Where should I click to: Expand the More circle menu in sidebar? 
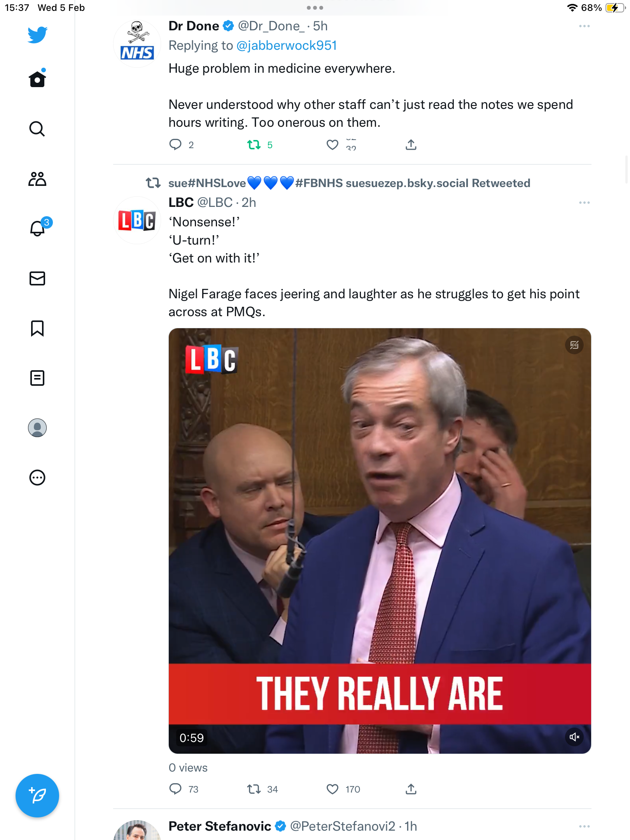(x=37, y=478)
